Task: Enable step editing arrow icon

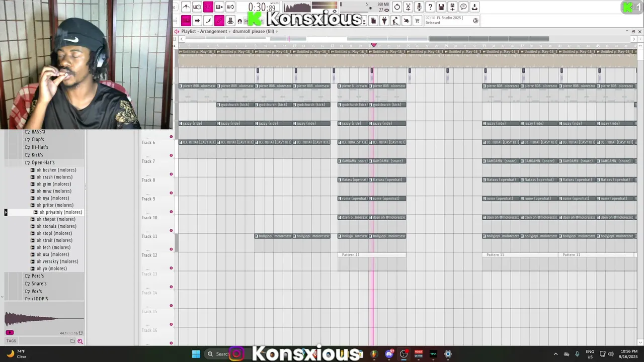Action: point(197,21)
